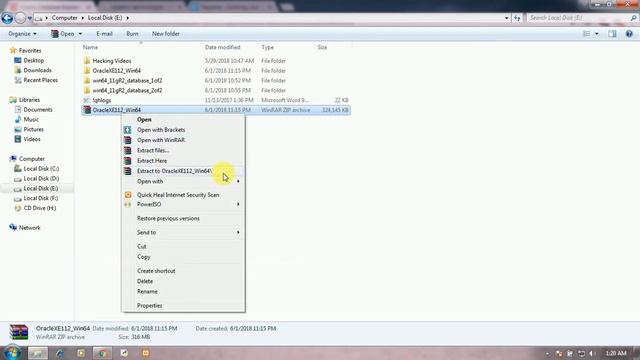Open Recent Places in navigation pane
This screenshot has height=360, width=640.
tap(40, 80)
